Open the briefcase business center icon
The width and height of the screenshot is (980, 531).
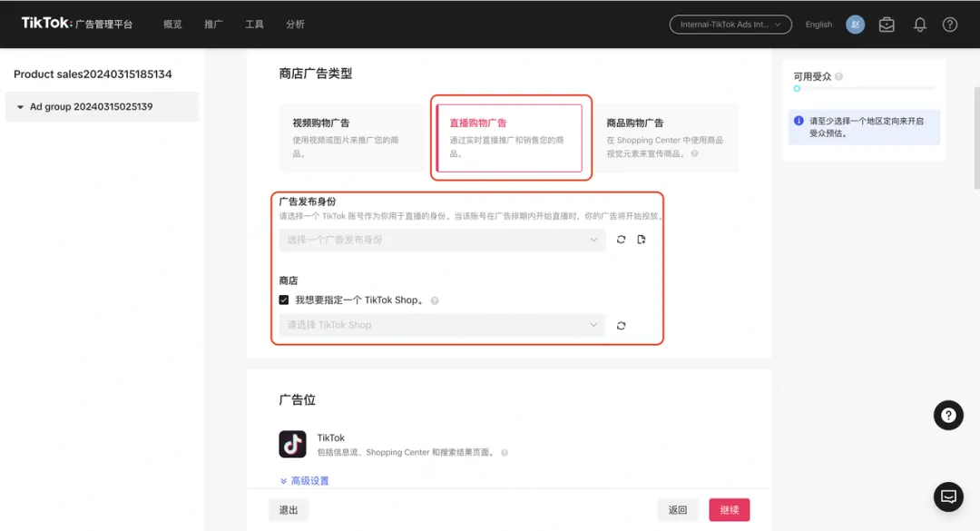tap(887, 25)
